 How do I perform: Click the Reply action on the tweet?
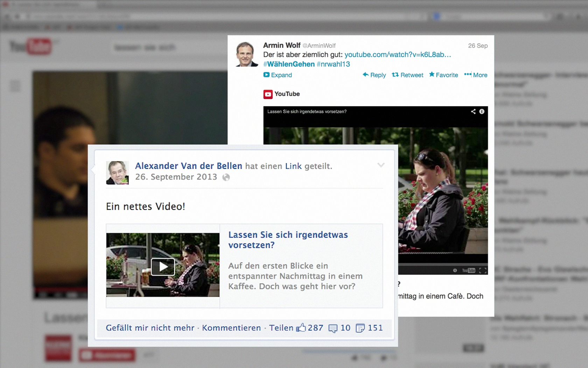click(374, 75)
